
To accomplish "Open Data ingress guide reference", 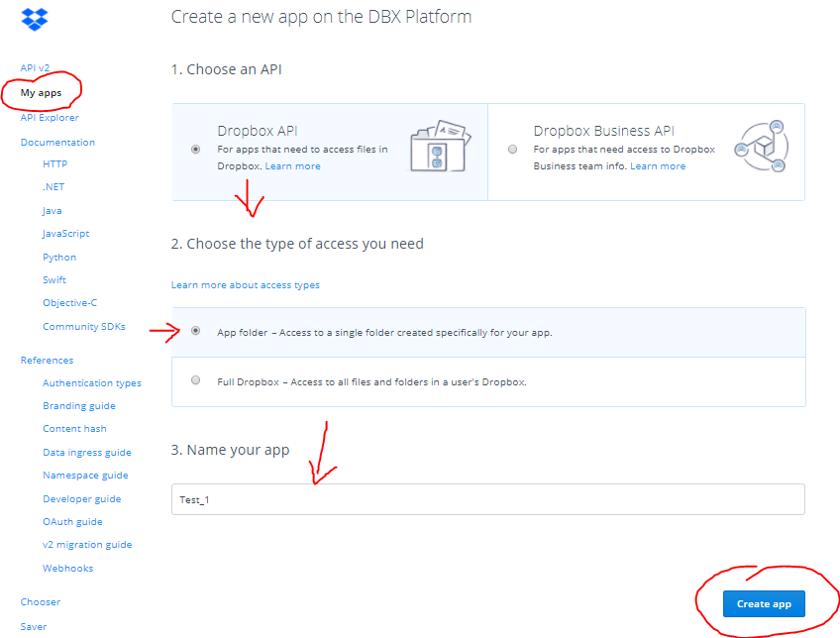I will pyautogui.click(x=87, y=453).
